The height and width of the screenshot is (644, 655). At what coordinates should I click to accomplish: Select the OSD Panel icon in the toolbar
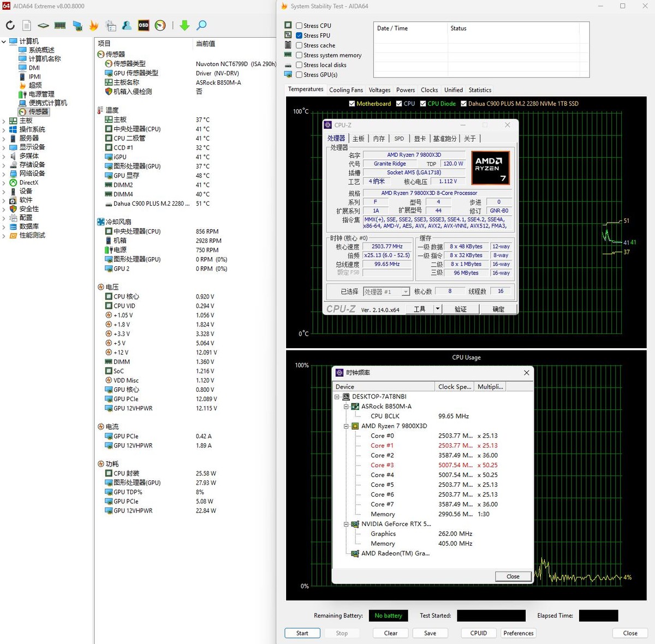click(x=144, y=25)
